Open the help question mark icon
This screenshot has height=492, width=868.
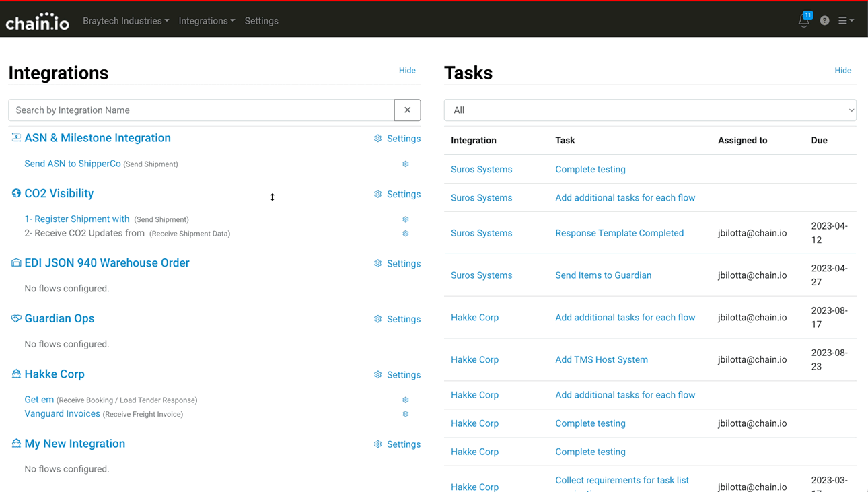coord(825,21)
